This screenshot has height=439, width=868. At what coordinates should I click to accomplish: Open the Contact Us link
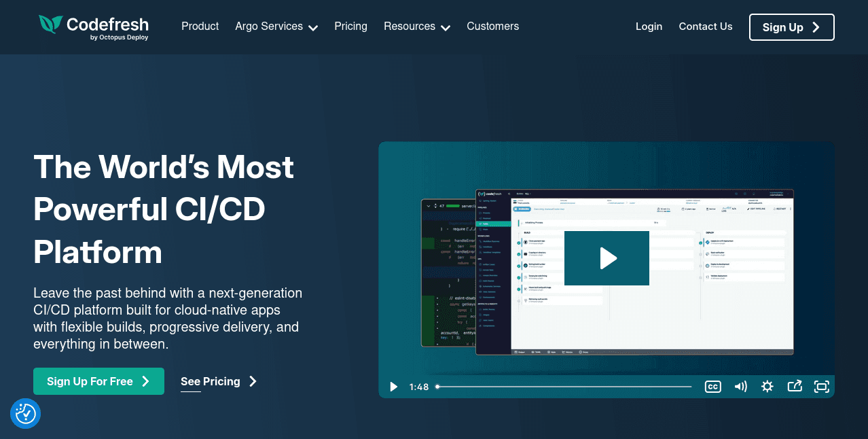pyautogui.click(x=706, y=27)
